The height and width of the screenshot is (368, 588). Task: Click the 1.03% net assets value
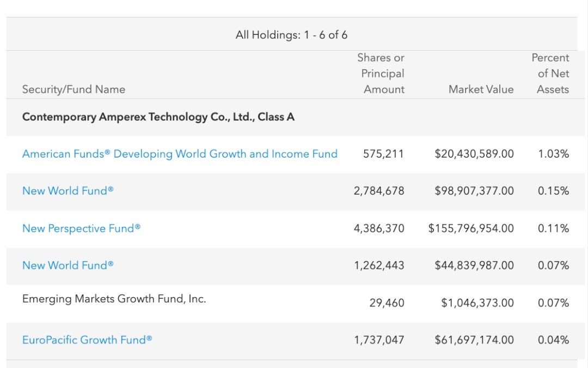click(x=553, y=154)
